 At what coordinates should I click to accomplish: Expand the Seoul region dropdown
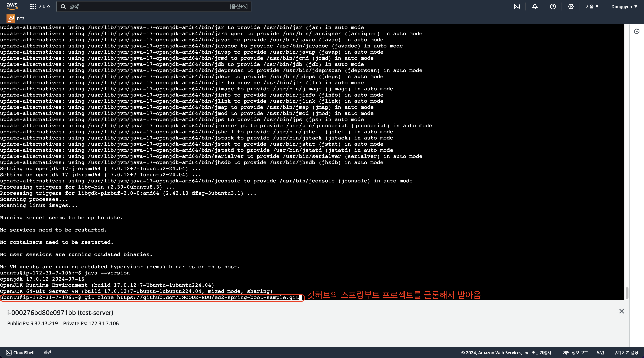coord(592,6)
